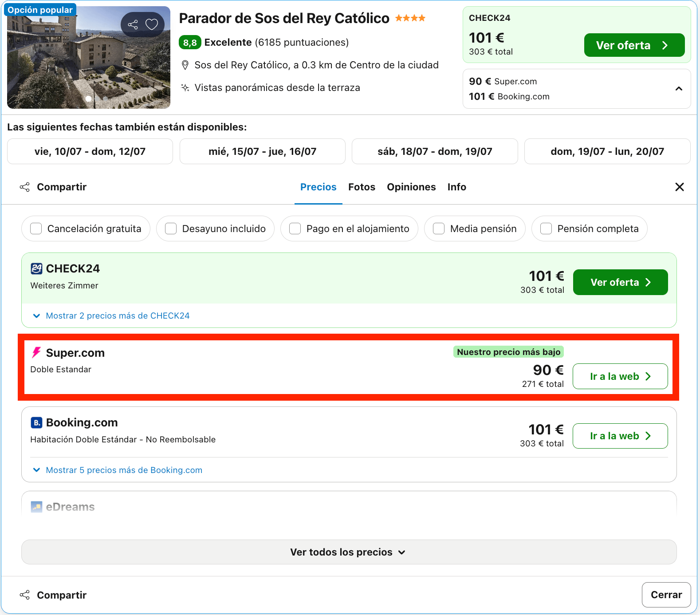Viewport: 700px width, 615px height.
Task: Tick the Media pensión checkbox
Action: point(439,229)
